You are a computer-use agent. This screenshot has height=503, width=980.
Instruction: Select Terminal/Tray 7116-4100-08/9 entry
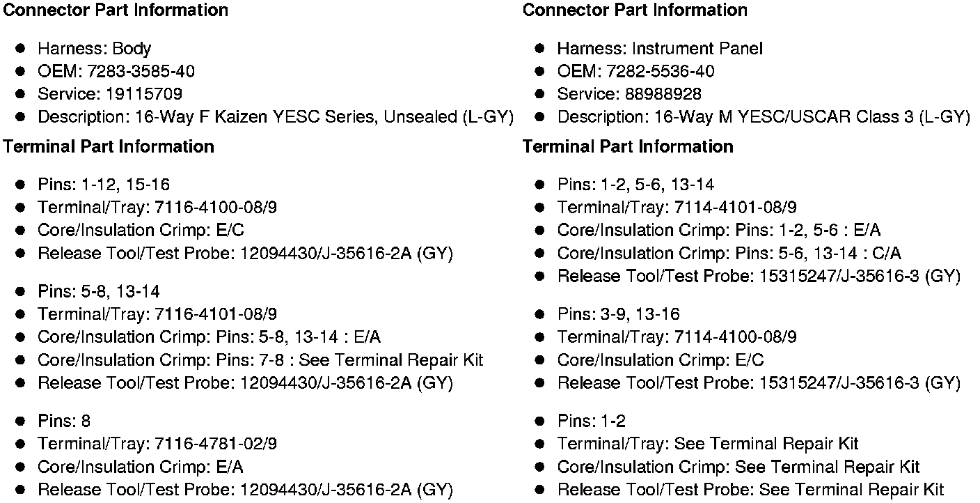[x=157, y=208]
